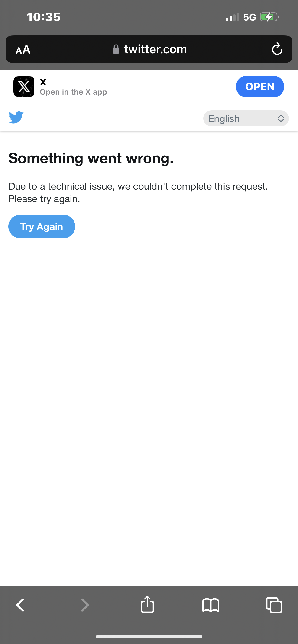
Task: Tap the home indicator bar
Action: click(149, 637)
